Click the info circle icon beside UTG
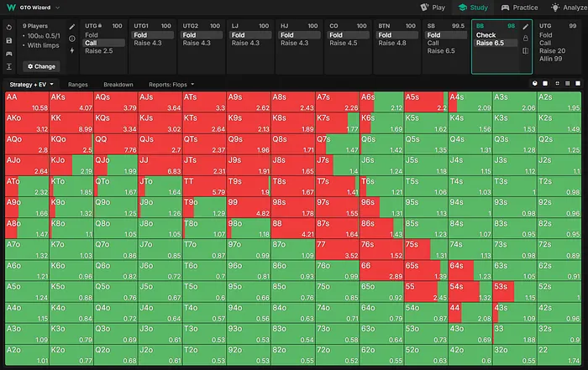The height and width of the screenshot is (370, 588). pyautogui.click(x=71, y=39)
